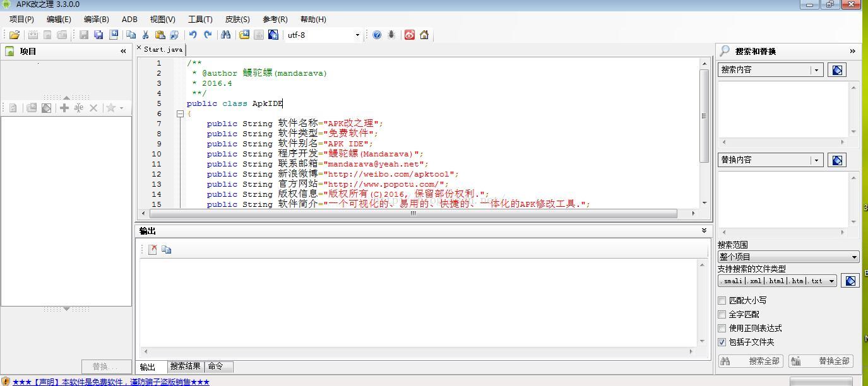868x386 pixels.
Task: Open the 帮助(H) menu
Action: 313,20
